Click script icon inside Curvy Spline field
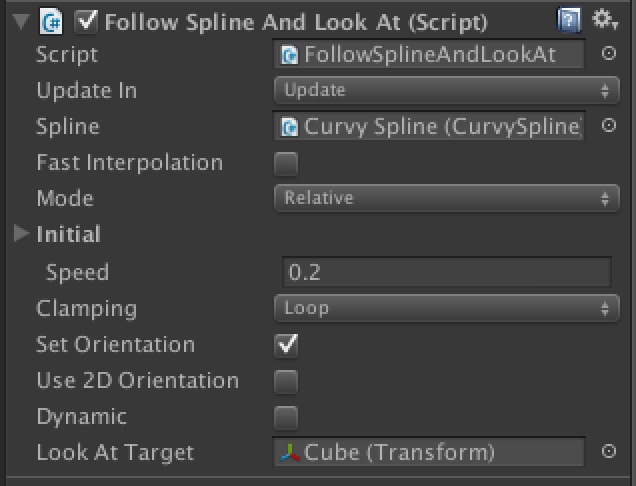636x486 pixels. point(290,127)
